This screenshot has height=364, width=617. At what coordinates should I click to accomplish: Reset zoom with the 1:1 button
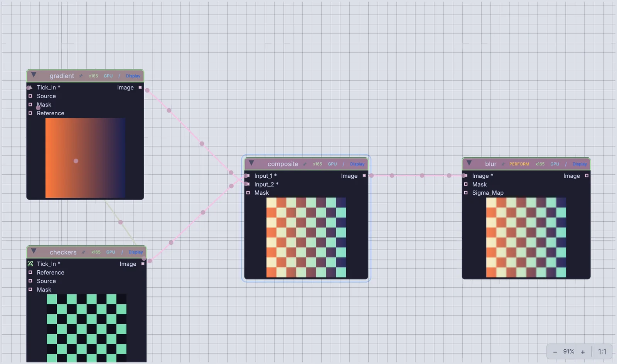(602, 352)
